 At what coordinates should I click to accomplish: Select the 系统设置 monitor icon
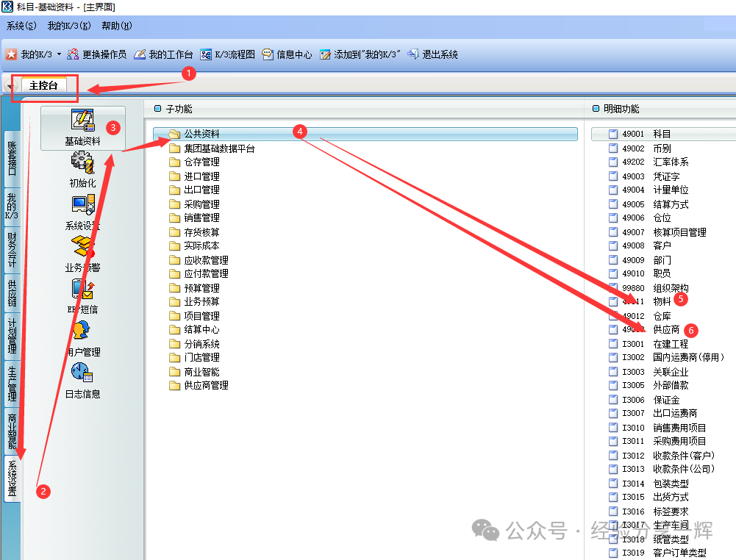pyautogui.click(x=82, y=206)
